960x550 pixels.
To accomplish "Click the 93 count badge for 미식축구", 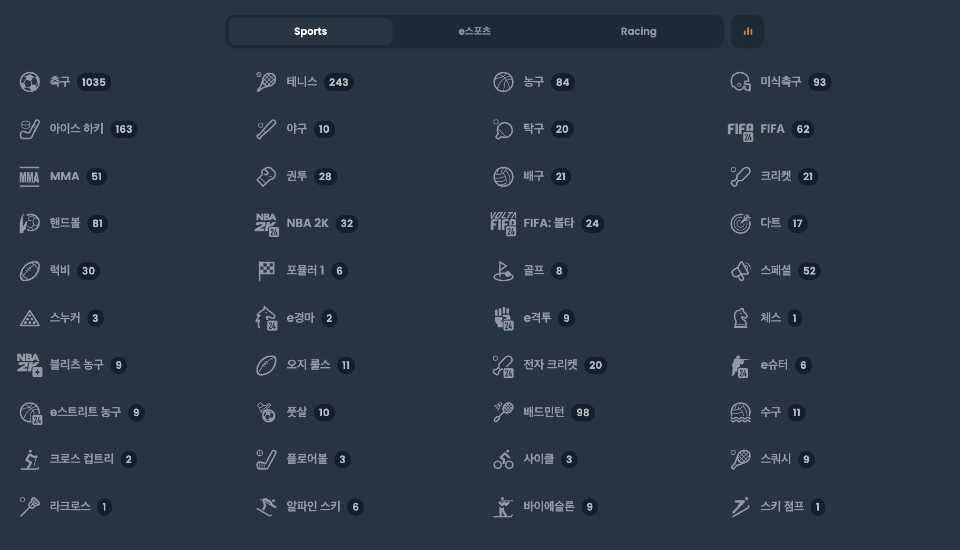I will pos(820,82).
